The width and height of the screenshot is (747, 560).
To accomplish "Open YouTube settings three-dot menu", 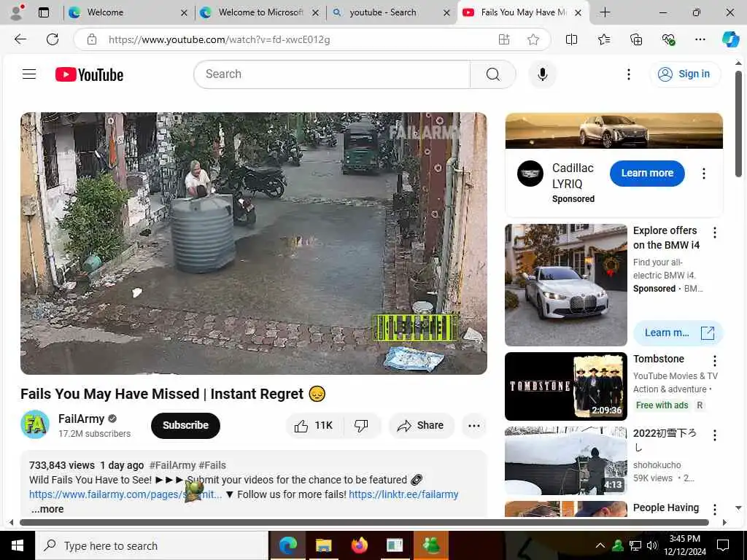I will (628, 74).
